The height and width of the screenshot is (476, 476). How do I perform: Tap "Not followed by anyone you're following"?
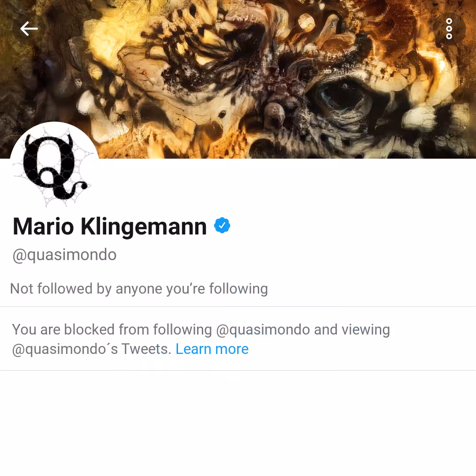139,289
